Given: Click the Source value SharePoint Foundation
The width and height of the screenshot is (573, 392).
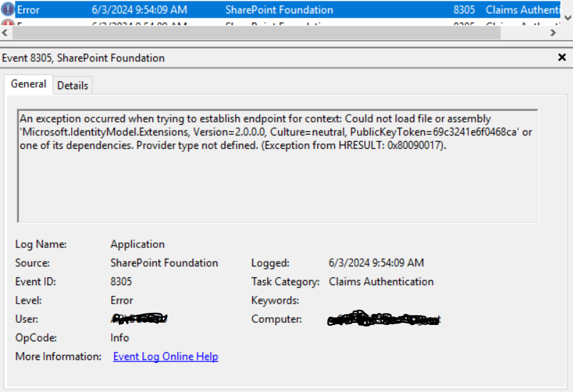Looking at the screenshot, I should point(164,263).
